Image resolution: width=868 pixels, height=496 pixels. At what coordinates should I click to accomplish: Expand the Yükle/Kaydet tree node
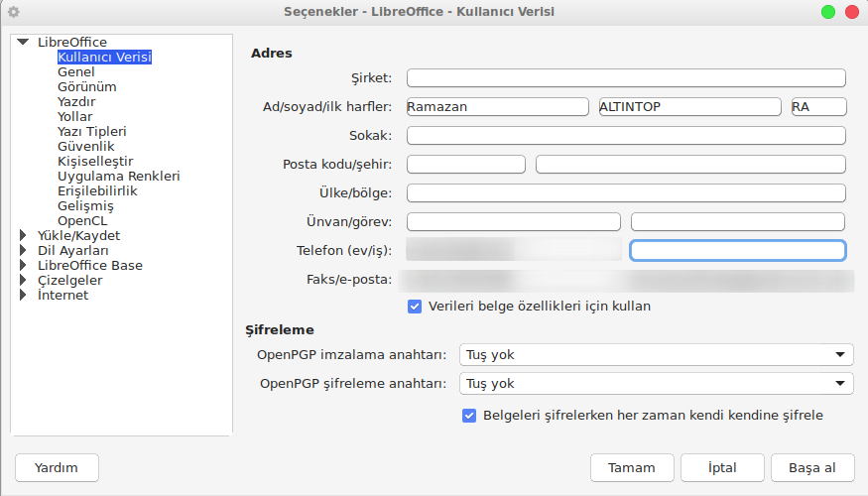click(23, 235)
